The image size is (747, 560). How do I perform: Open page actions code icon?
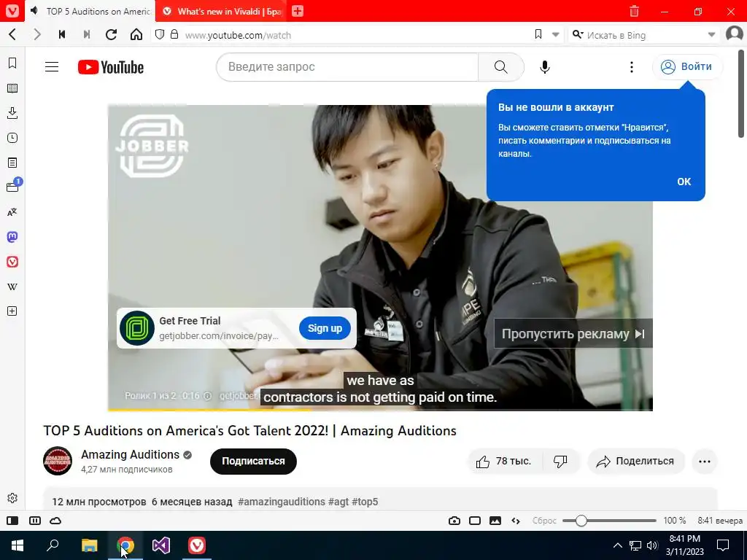pos(516,521)
